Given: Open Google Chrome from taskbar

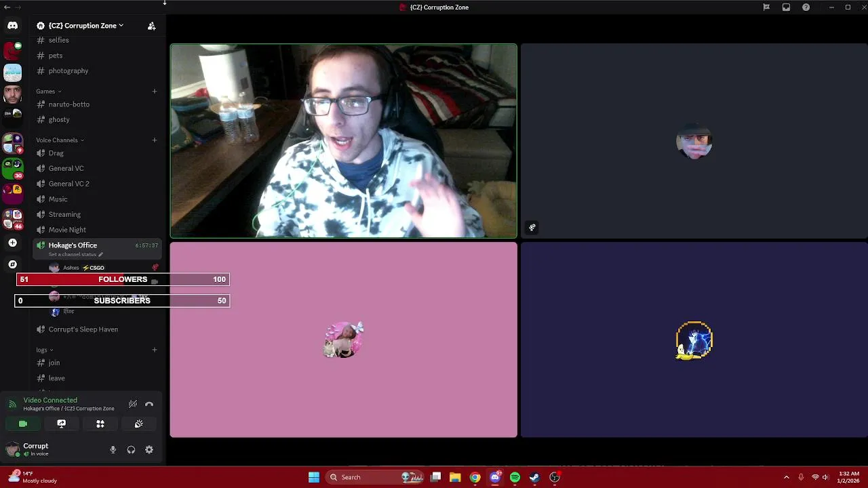Looking at the screenshot, I should pyautogui.click(x=475, y=477).
